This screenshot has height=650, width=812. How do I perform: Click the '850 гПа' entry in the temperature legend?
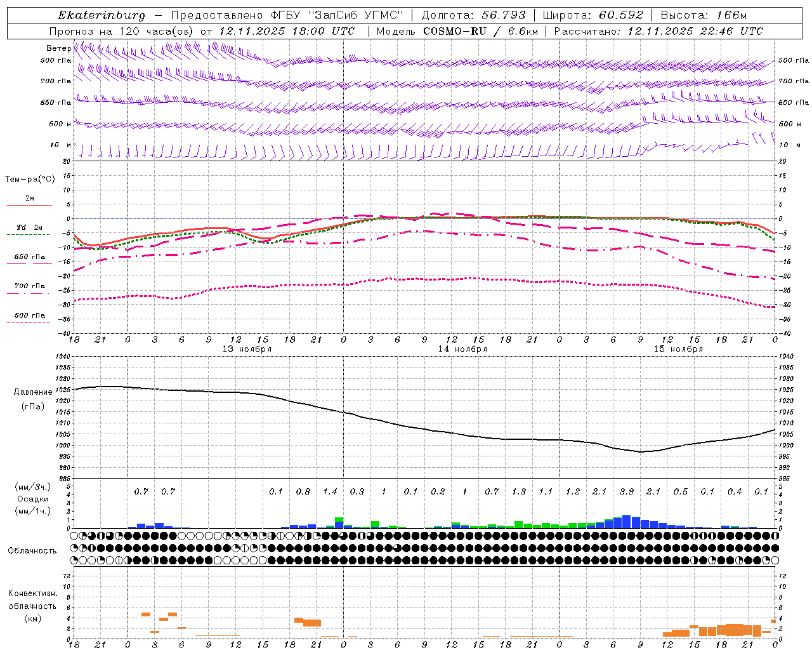point(29,257)
